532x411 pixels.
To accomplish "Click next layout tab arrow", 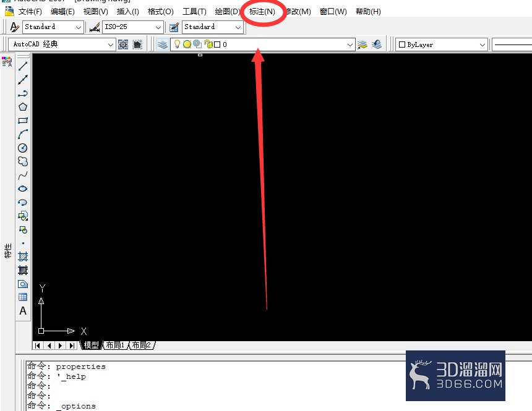I will tap(61, 345).
